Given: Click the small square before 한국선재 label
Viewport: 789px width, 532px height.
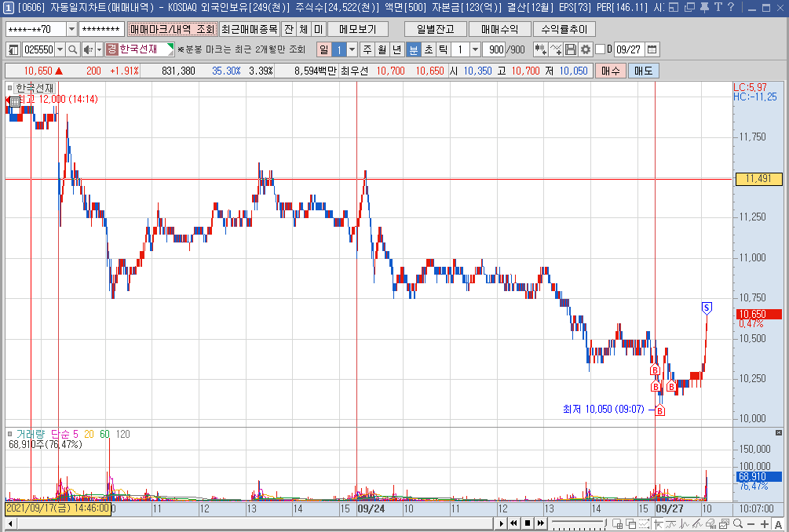Looking at the screenshot, I should tap(9, 88).
